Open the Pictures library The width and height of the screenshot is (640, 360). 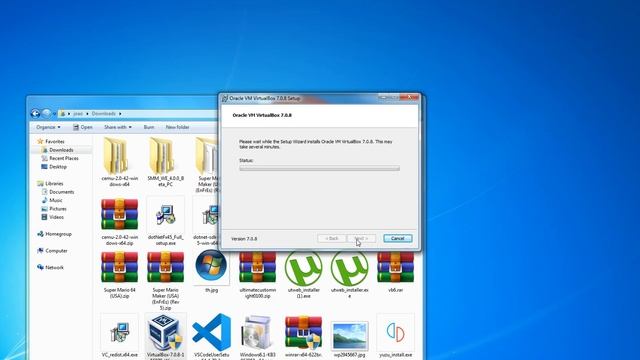pos(58,209)
